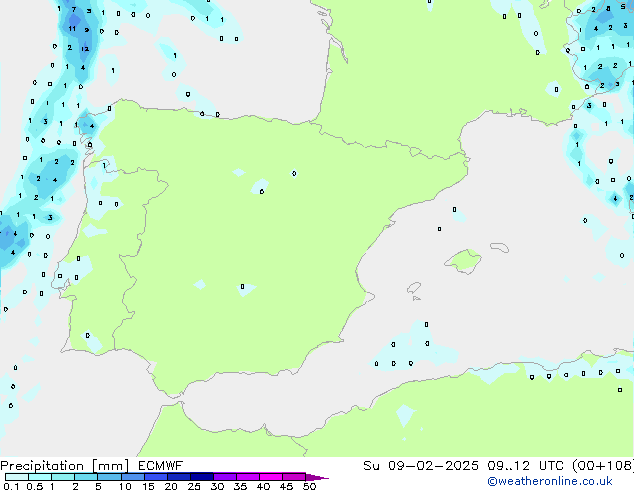Image resolution: width=634 pixels, height=490 pixels.
Task: Click the 10–15 mm legend color swatch
Action: 133,477
